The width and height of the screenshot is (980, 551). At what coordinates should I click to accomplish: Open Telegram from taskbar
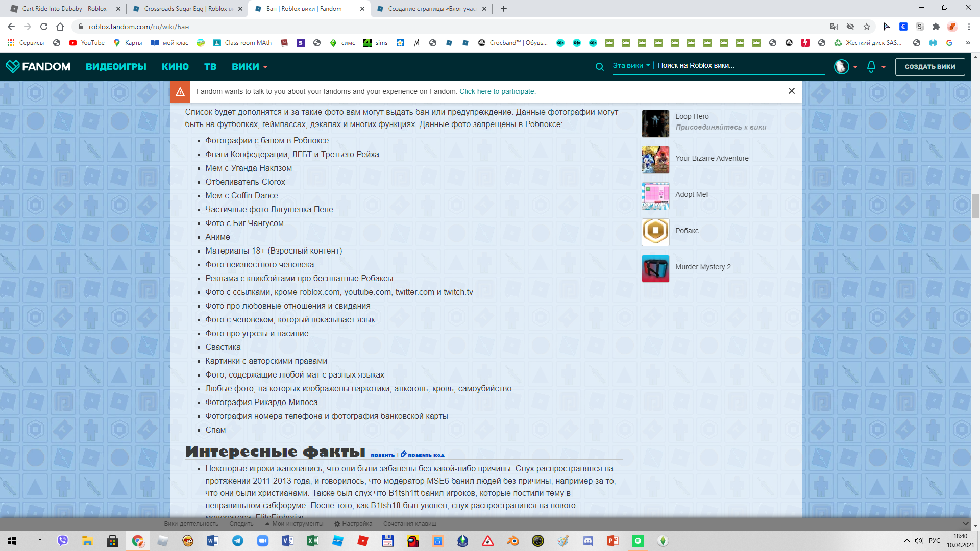[238, 541]
